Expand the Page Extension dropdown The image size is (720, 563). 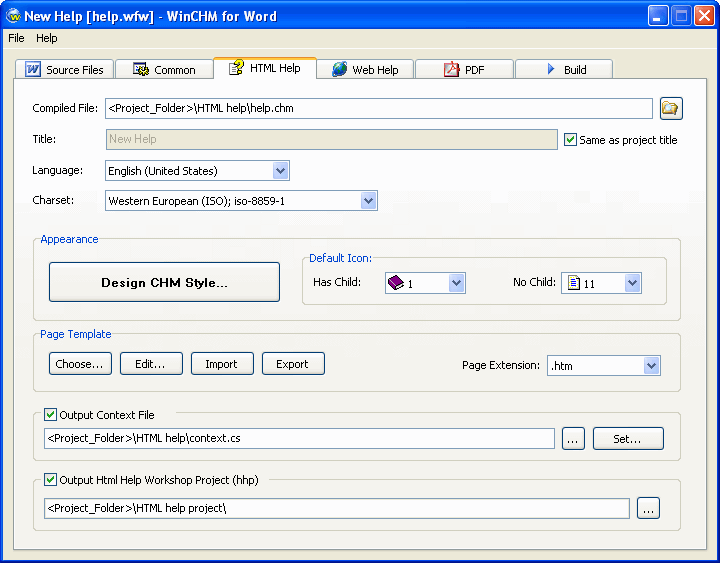click(651, 366)
